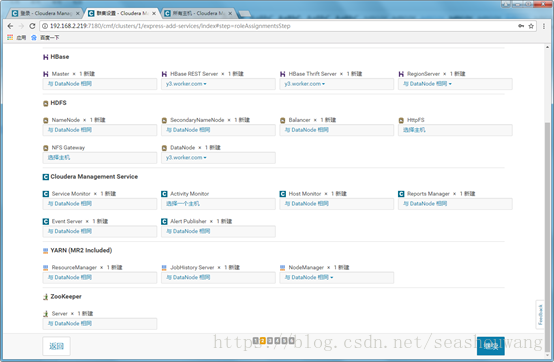The height and width of the screenshot is (362, 554).
Task: Click the Service Monitor role icon
Action: pyautogui.click(x=46, y=194)
